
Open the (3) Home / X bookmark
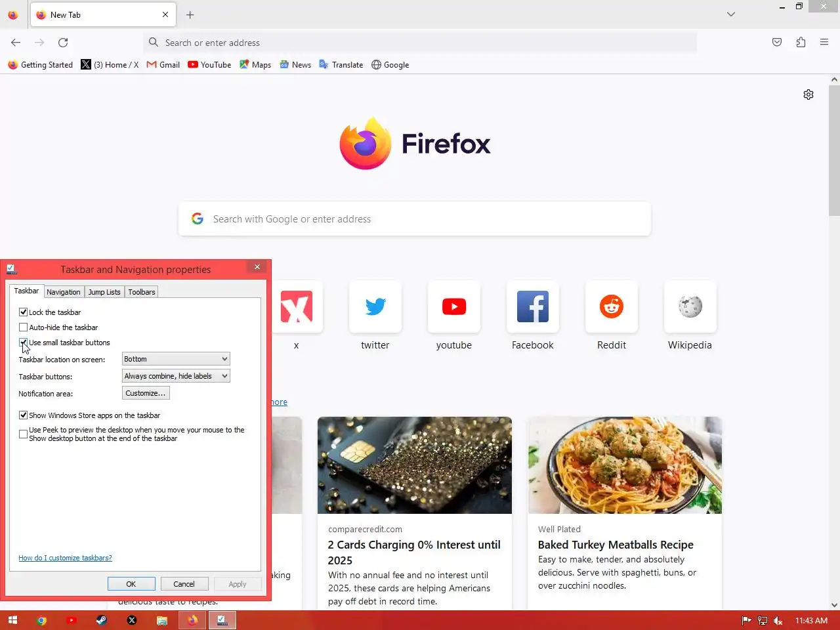tap(110, 65)
